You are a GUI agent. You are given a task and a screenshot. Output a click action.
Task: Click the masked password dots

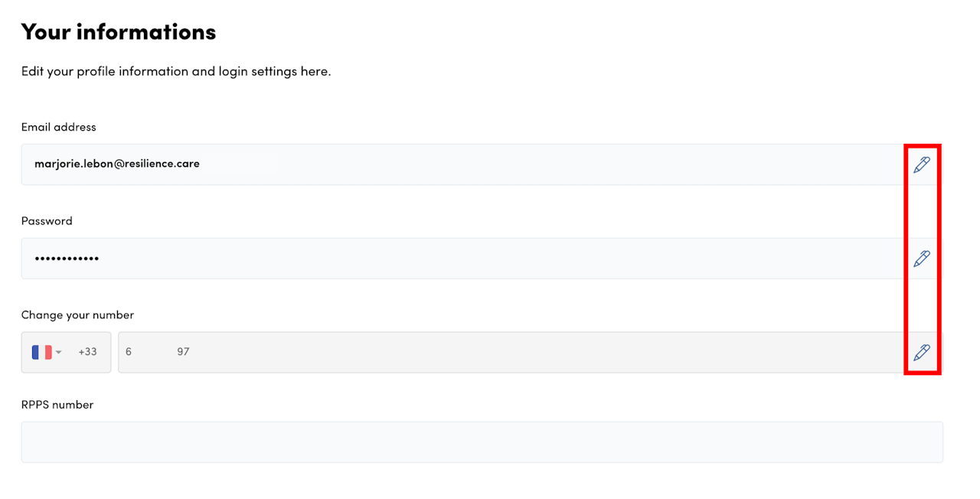point(67,259)
